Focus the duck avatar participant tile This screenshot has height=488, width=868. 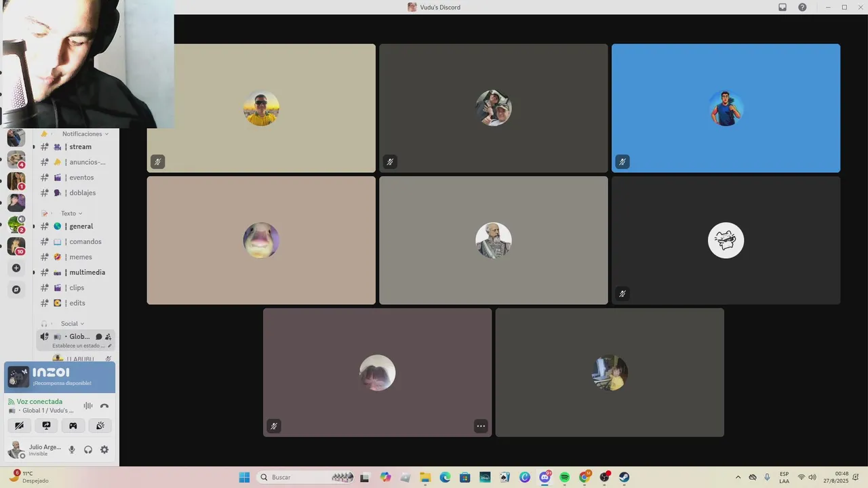261,241
